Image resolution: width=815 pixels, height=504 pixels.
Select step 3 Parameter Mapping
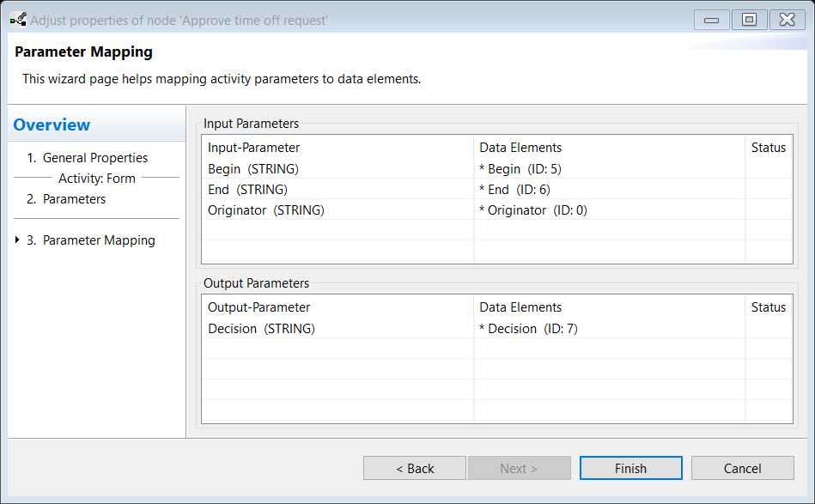coord(91,240)
